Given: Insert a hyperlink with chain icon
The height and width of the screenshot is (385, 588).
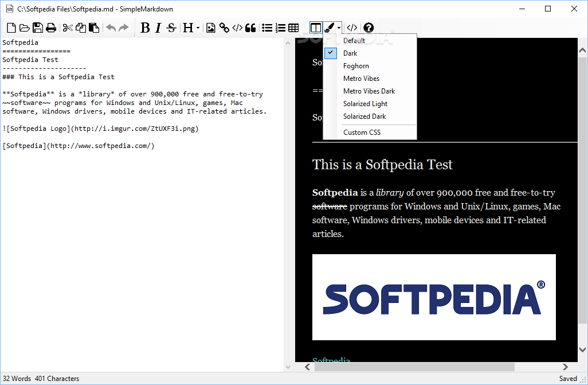Looking at the screenshot, I should 224,28.
